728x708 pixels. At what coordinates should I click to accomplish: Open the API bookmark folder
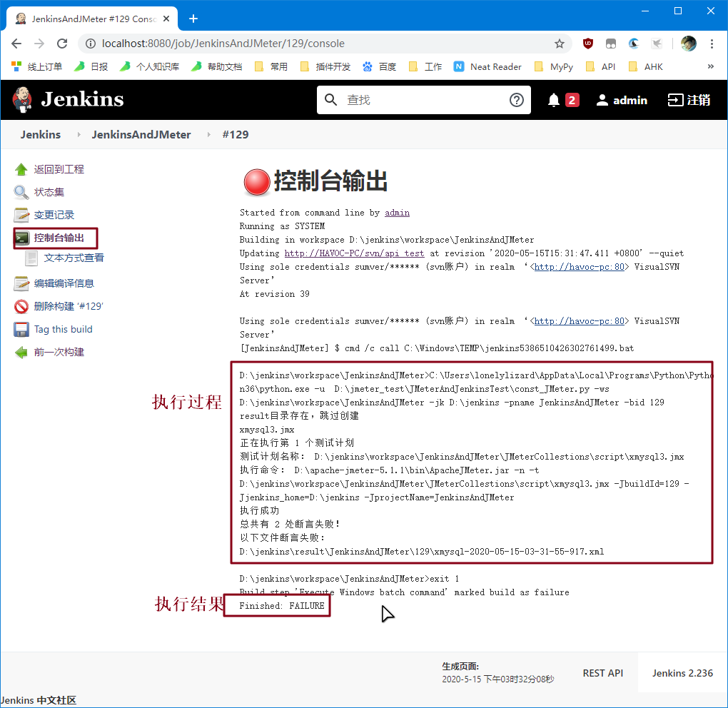pos(600,67)
